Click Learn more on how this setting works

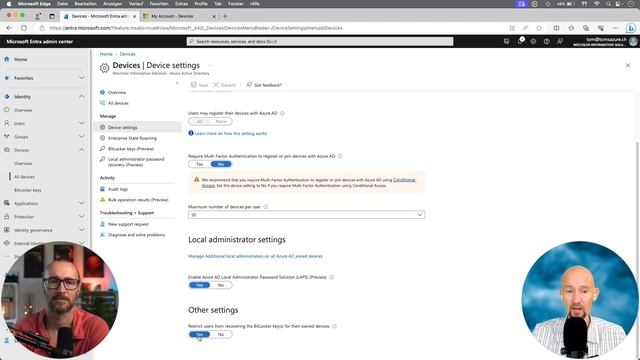[231, 133]
